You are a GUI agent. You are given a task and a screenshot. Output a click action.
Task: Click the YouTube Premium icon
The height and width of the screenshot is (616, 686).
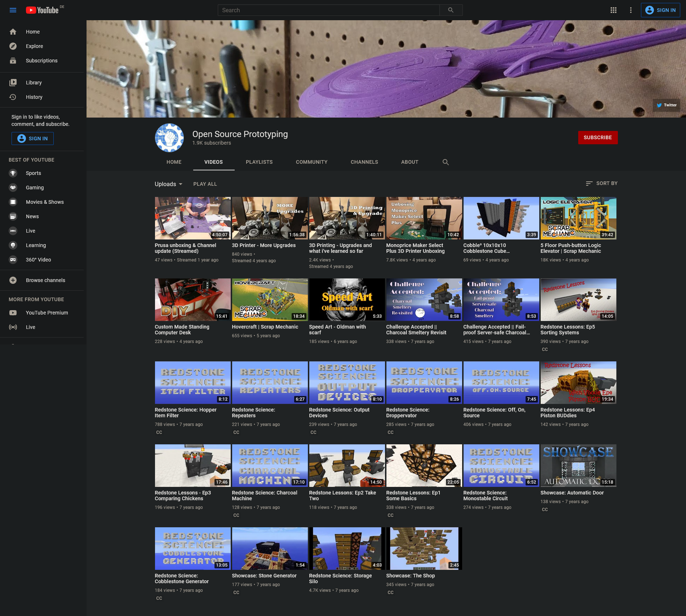coord(13,313)
